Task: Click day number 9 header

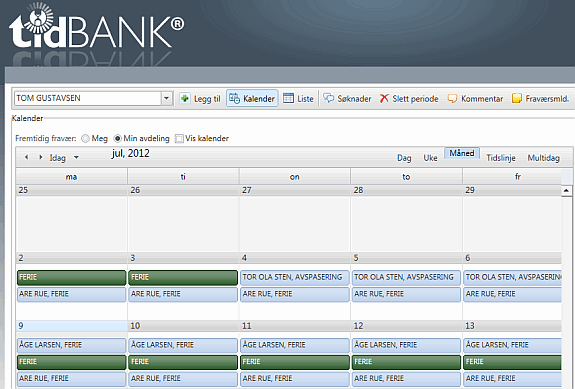Action: [x=72, y=326]
